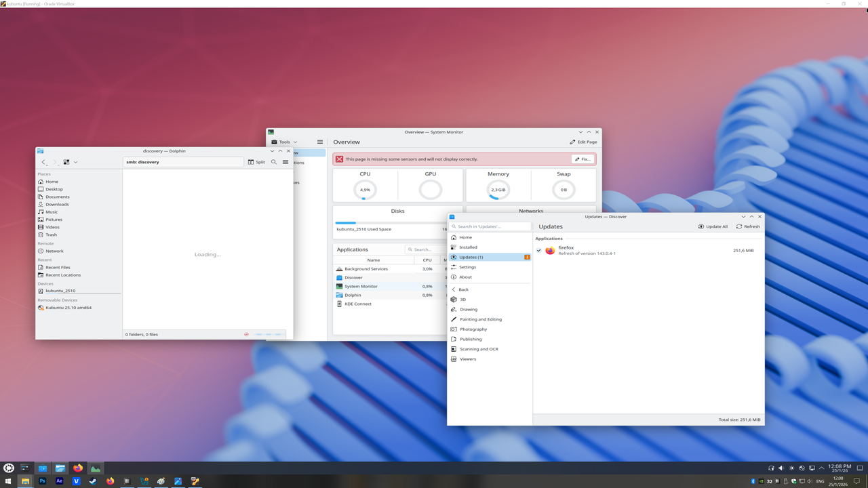Click Memory usage gauge in Overview
868x488 pixels.
point(498,190)
